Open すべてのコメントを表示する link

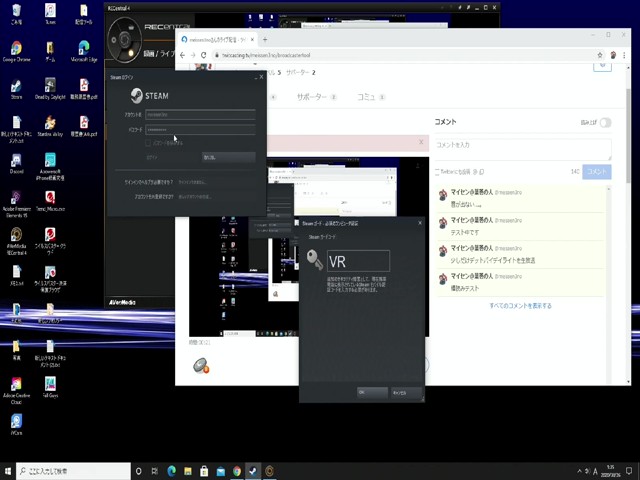(520, 306)
